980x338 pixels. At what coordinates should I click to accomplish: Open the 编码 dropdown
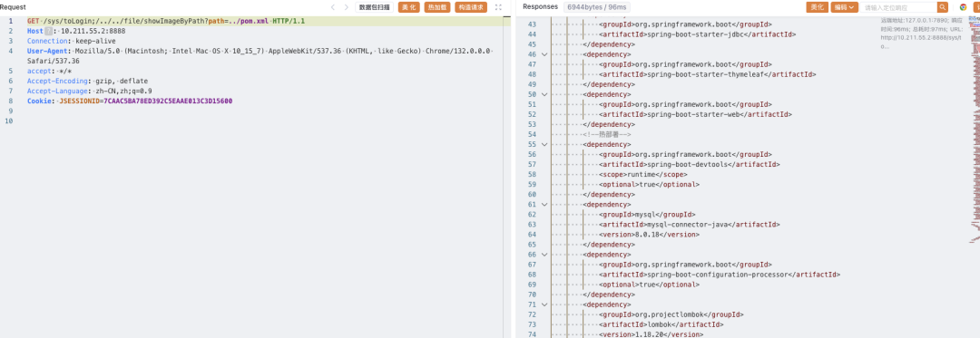pos(843,7)
